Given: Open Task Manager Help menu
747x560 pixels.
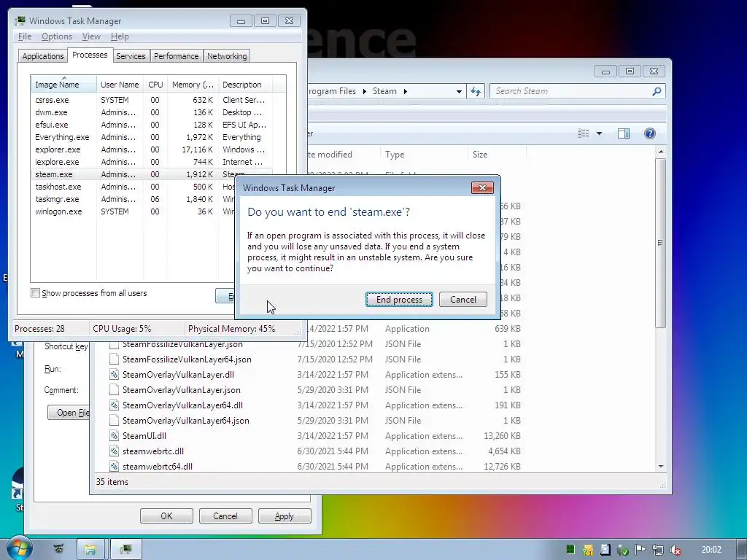Looking at the screenshot, I should pos(120,36).
